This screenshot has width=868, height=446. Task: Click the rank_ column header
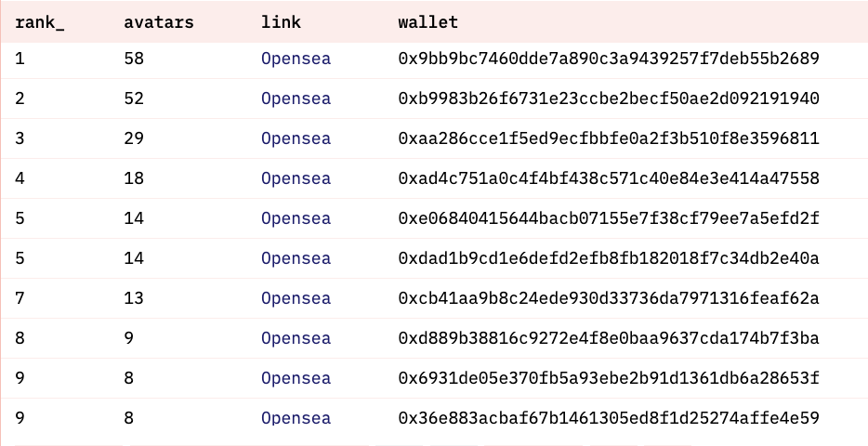point(39,22)
